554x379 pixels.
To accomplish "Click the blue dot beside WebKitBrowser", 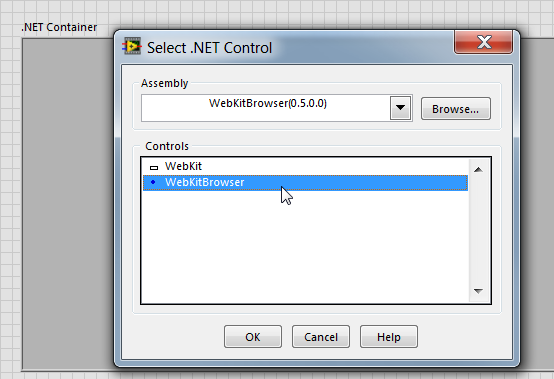I will (x=153, y=182).
